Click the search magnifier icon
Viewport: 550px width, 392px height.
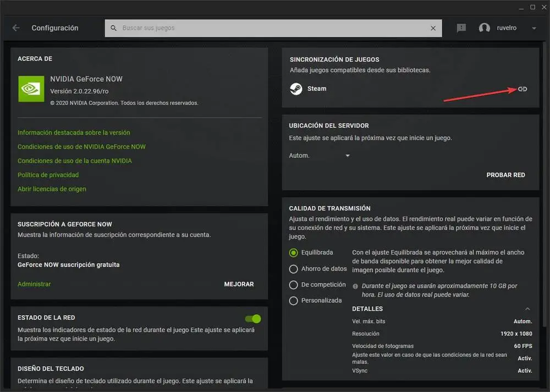pos(114,27)
